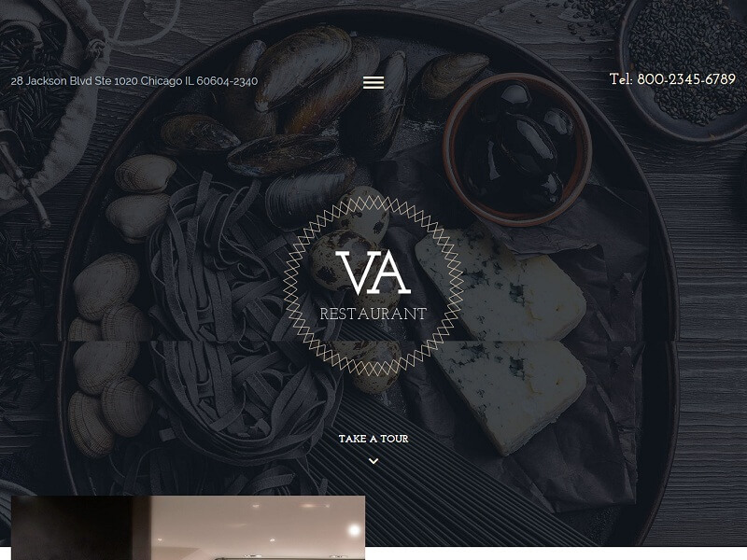The width and height of the screenshot is (747, 560).
Task: Select the 28 Jackson Blvd address text
Action: [x=134, y=81]
